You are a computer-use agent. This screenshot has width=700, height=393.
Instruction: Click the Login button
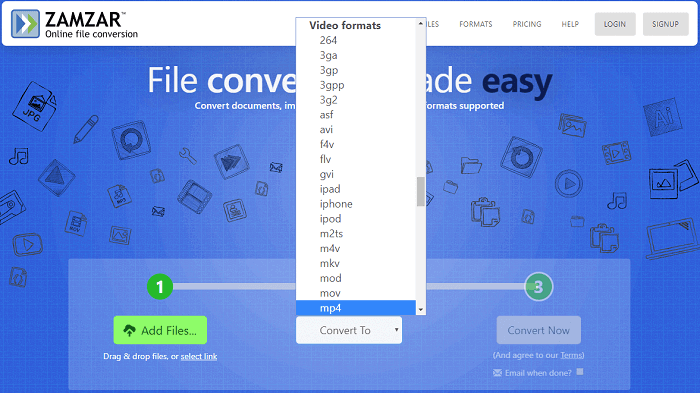click(615, 24)
